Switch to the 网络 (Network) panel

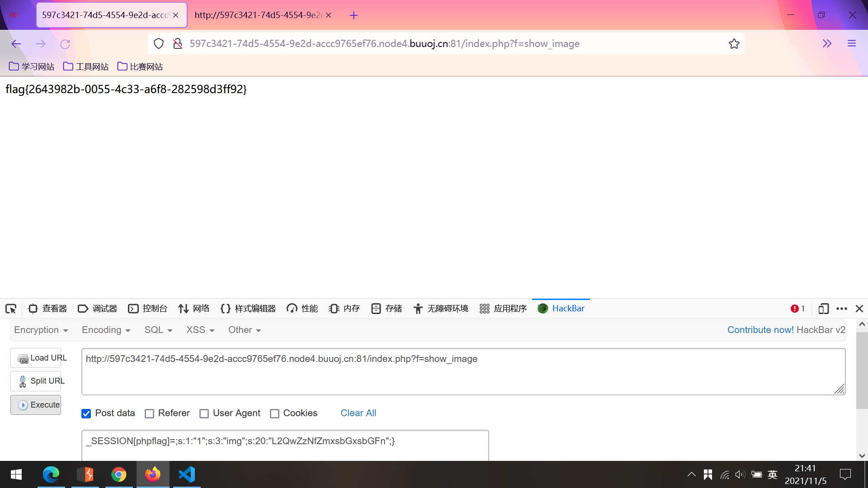(x=193, y=308)
